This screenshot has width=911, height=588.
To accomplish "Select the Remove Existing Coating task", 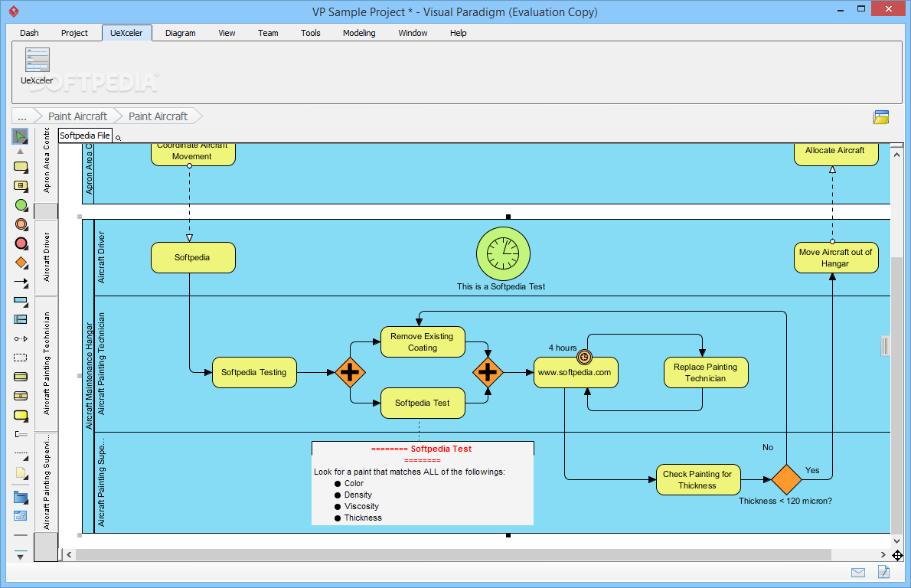I will (423, 341).
